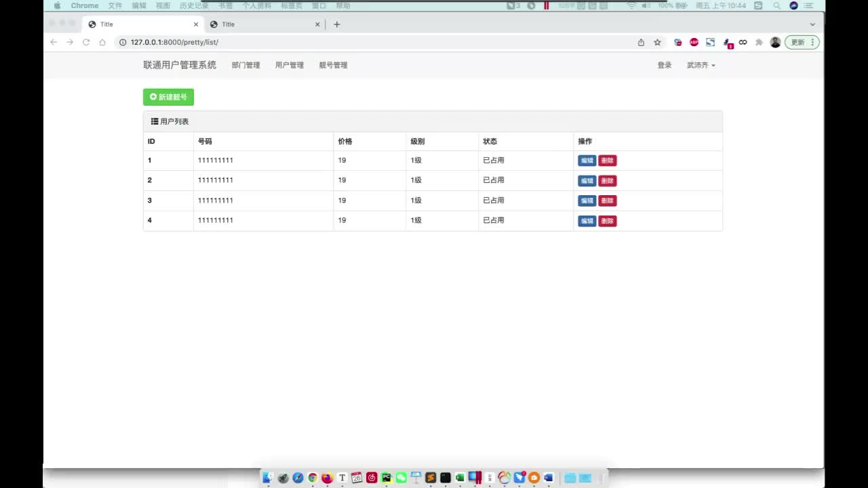
Task: Open the Chrome profile avatar
Action: (x=775, y=42)
